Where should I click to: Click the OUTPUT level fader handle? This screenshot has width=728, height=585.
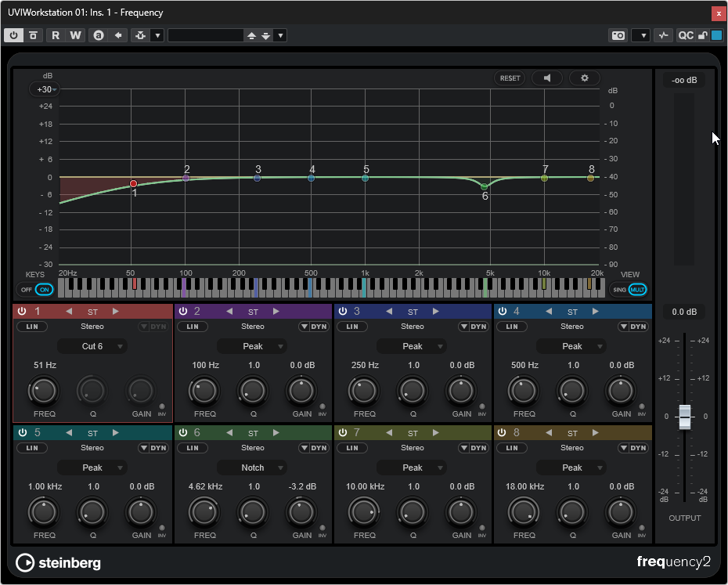(685, 417)
